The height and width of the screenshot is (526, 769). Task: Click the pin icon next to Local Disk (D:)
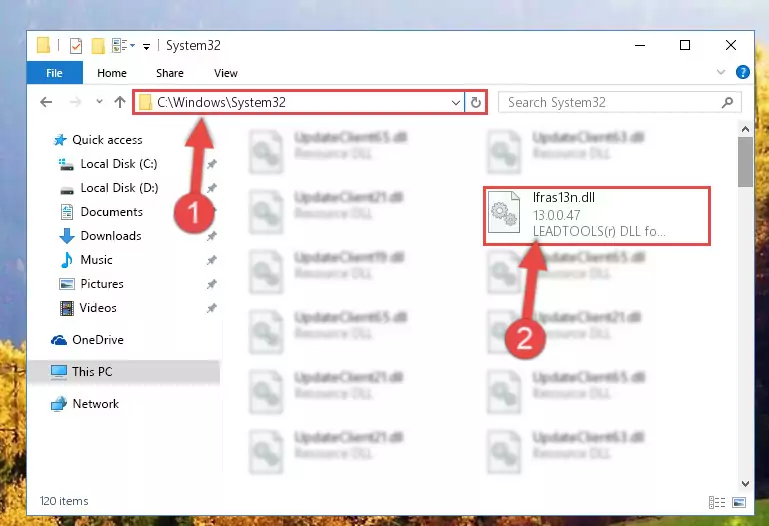tap(211, 188)
